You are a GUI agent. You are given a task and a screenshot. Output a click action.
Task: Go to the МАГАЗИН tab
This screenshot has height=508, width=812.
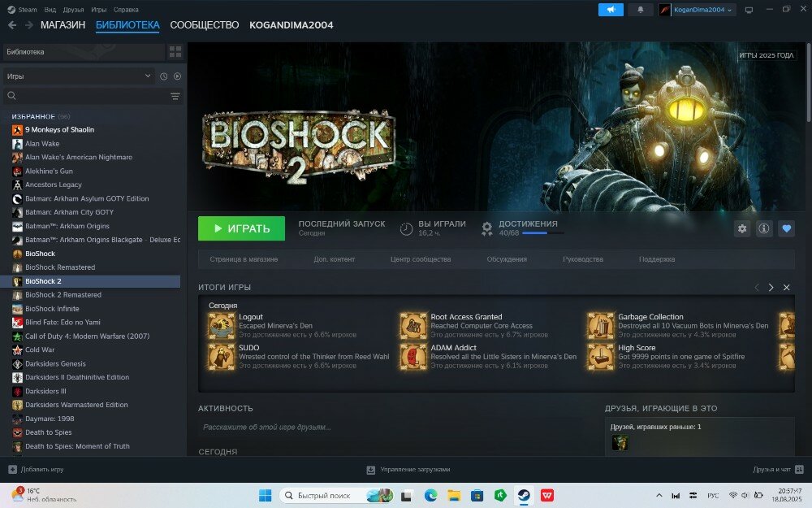pos(63,25)
